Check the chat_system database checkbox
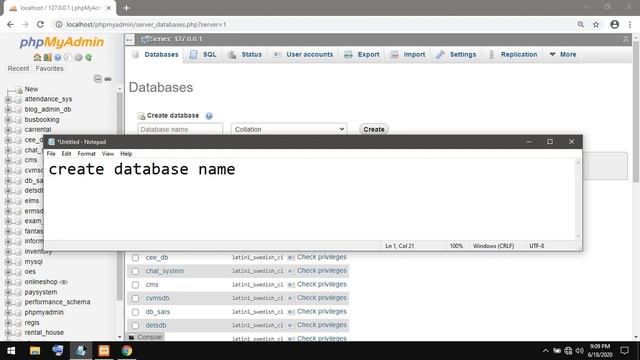640x360 pixels. pyautogui.click(x=136, y=271)
